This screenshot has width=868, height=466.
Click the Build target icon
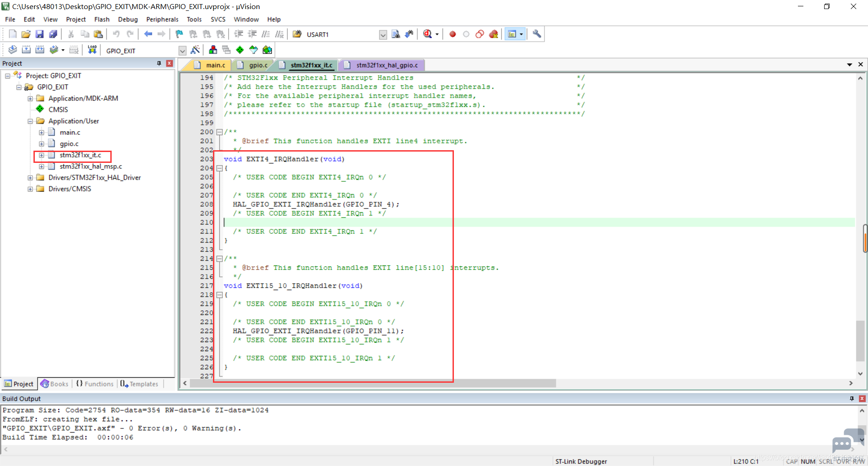pos(26,50)
